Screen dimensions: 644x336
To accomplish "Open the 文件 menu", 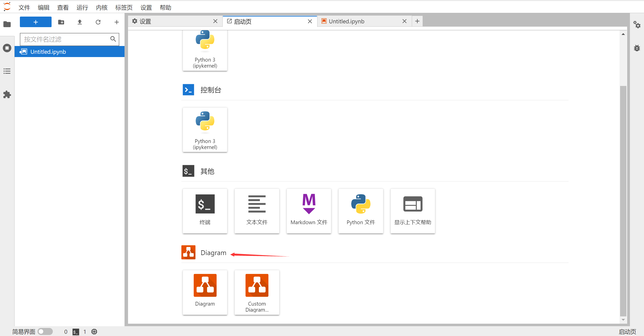I will coord(24,8).
